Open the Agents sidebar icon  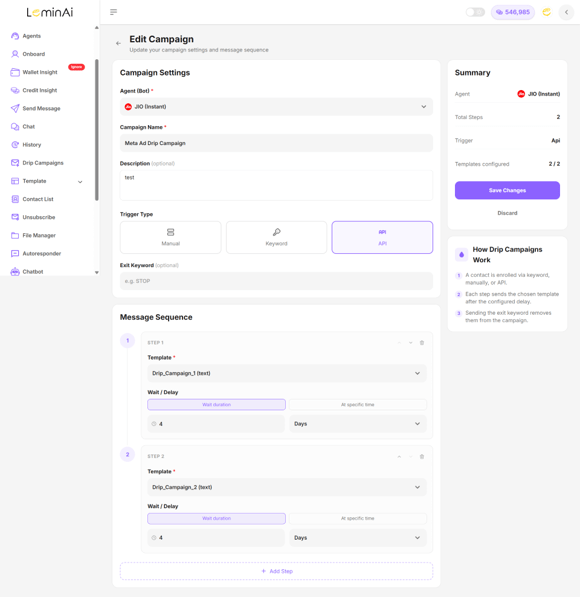[x=15, y=36]
